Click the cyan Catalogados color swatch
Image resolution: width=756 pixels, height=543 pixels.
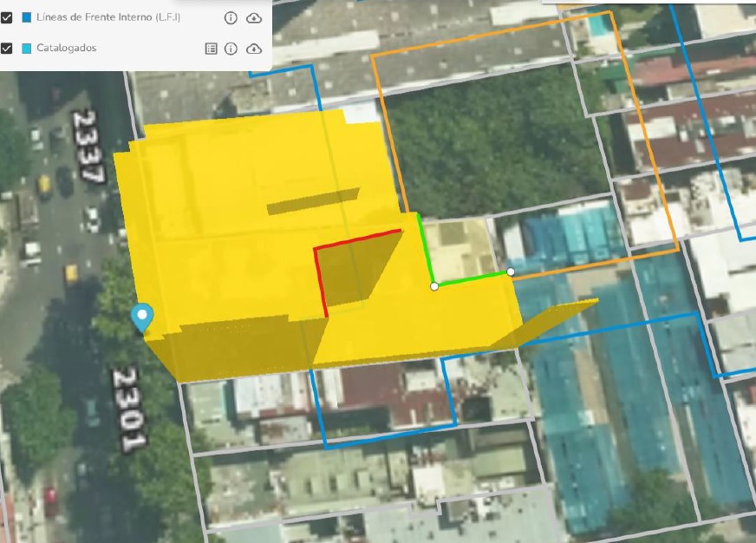[27, 49]
